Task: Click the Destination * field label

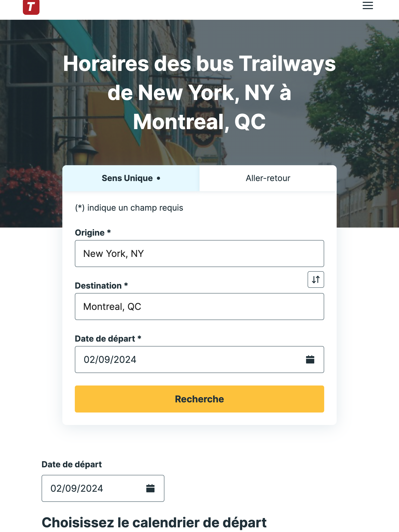Action: [101, 286]
